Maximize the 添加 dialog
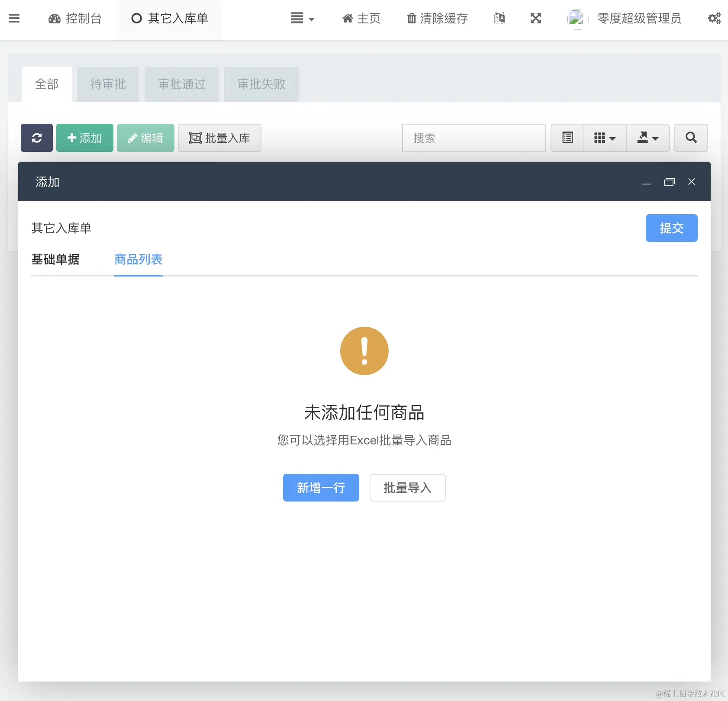 [x=669, y=182]
